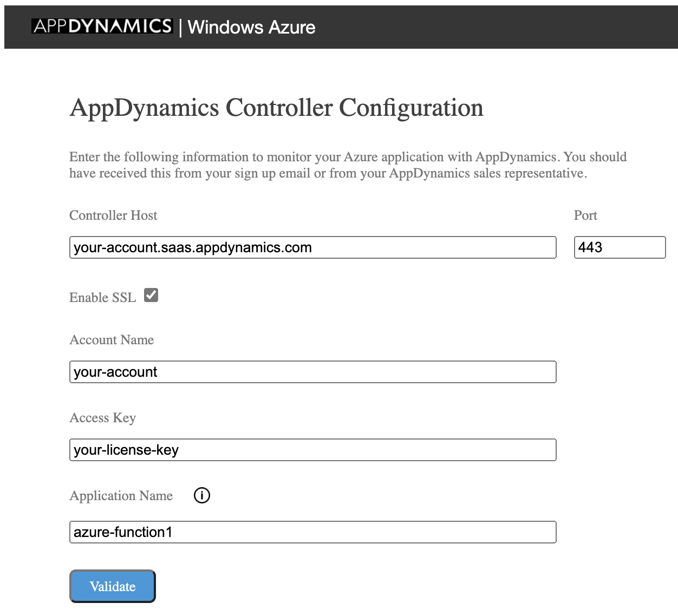Image resolution: width=678 pixels, height=616 pixels.
Task: Disable the Enable SSL checkbox
Action: tap(151, 294)
